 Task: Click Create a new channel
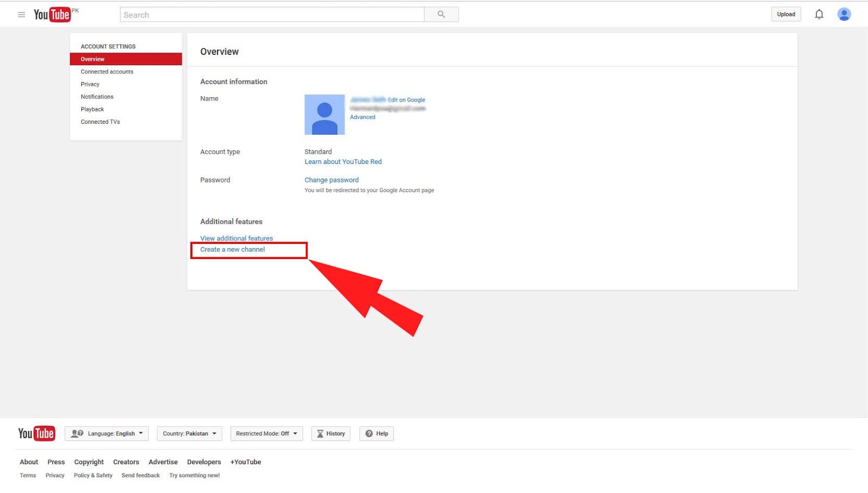pyautogui.click(x=233, y=250)
